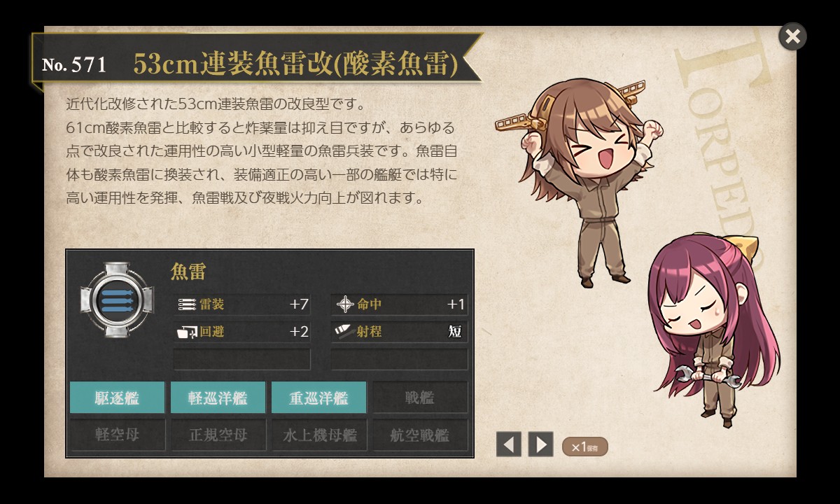Click the greyed 戦艦 ship type tile
Viewport: 840px width, 504px height.
pos(420,398)
